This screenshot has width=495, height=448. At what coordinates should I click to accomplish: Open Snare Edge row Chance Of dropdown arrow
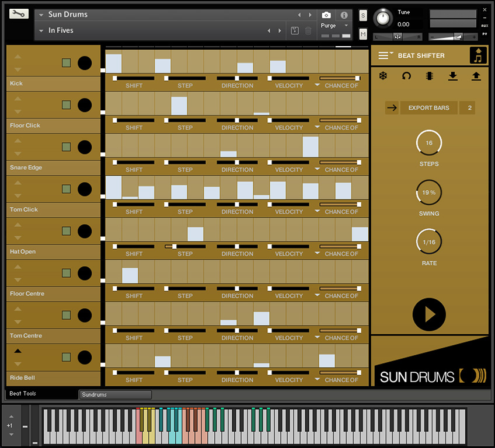coord(318,169)
